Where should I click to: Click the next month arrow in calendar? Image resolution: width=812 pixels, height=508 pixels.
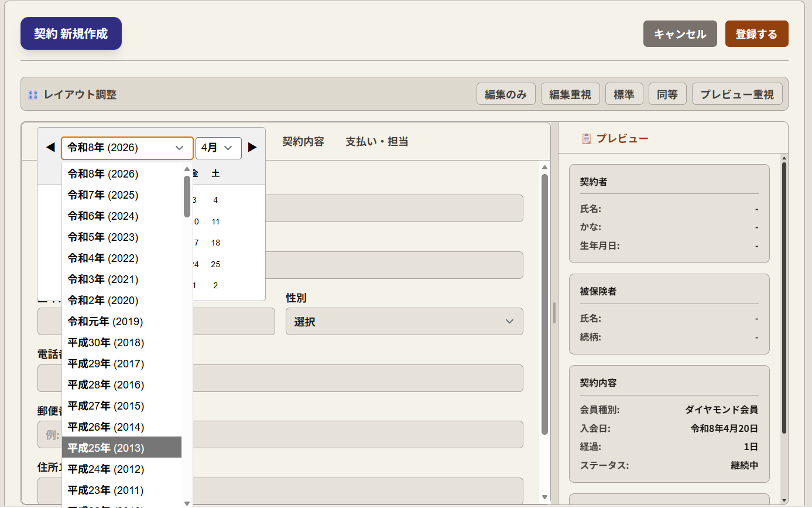[252, 147]
